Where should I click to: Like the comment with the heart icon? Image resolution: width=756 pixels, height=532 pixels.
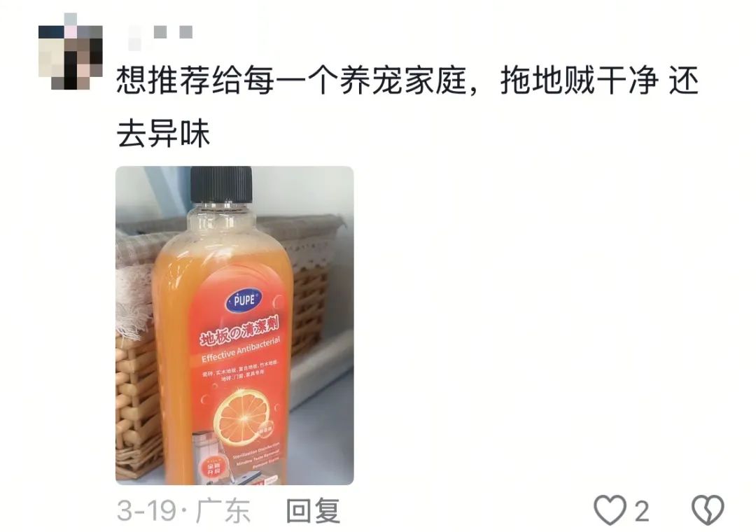point(610,510)
